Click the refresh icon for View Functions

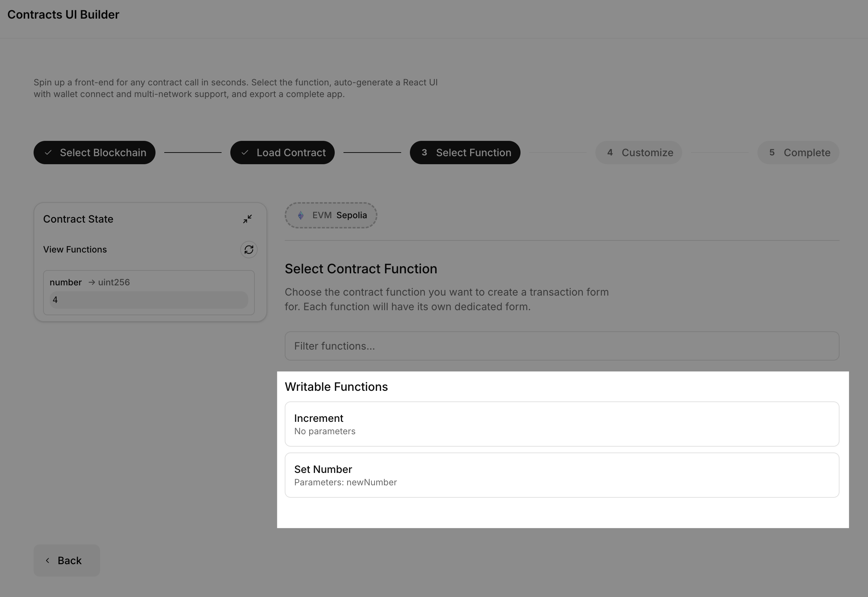249,250
